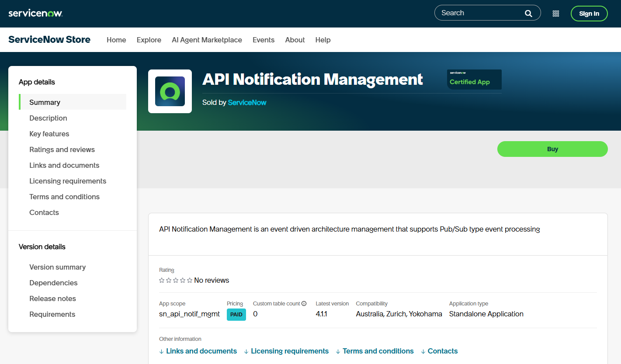Select Dependencies in the sidebar
The height and width of the screenshot is (364, 621).
click(x=53, y=283)
